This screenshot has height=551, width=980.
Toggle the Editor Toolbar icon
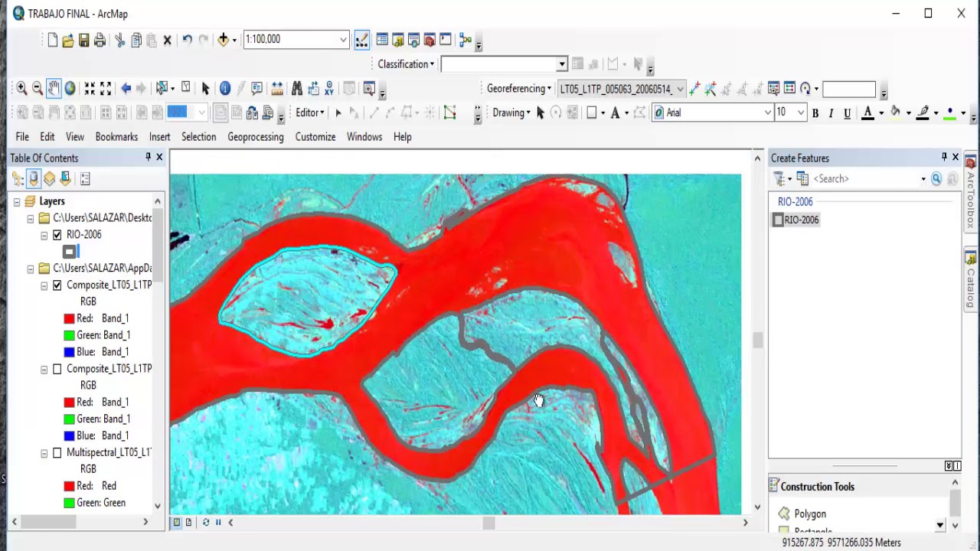click(362, 40)
